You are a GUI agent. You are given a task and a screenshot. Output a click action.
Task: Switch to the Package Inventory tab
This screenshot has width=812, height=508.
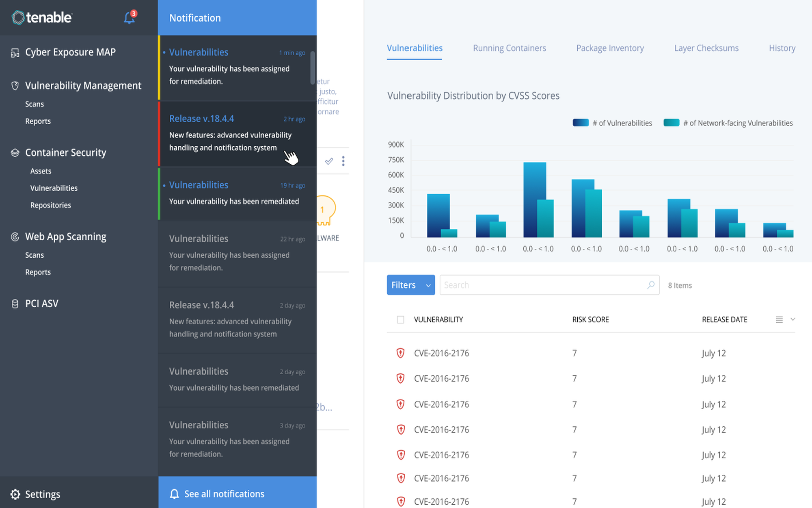pos(610,48)
